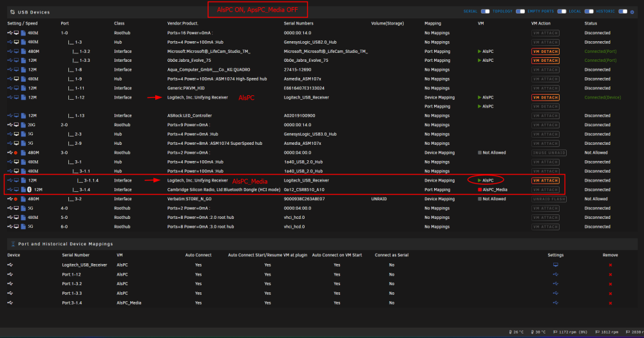Screen dimensions: 644x338
Task: Toggle the LOCAL switch
Action: 589,12
